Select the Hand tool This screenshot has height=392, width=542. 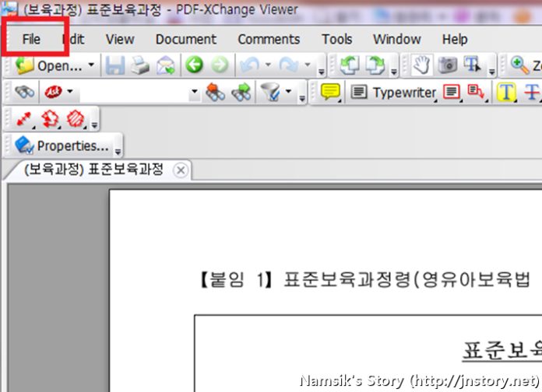(421, 66)
